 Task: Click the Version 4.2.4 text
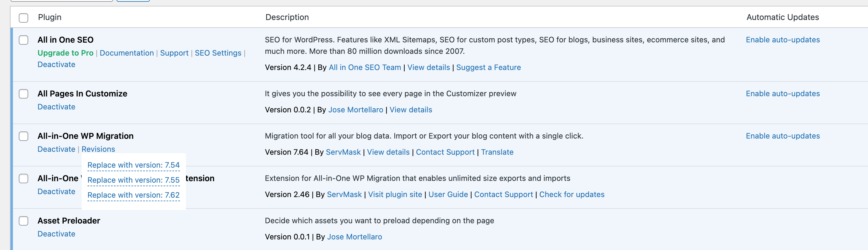point(288,67)
